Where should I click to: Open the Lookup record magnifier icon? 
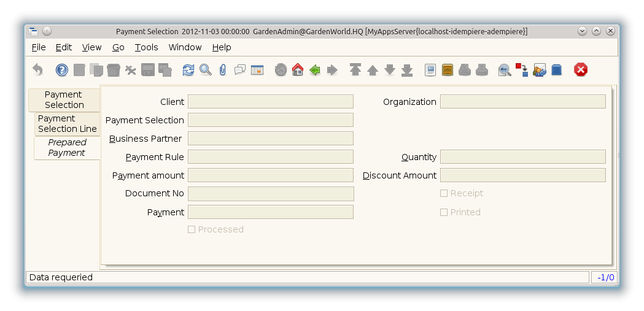(206, 70)
